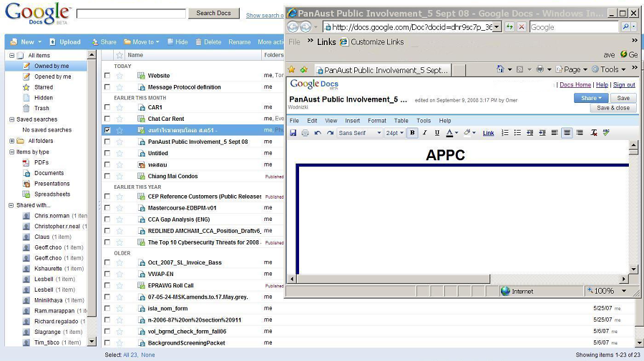
Task: Select Spreadsheets in the sidebar
Action: (x=52, y=194)
